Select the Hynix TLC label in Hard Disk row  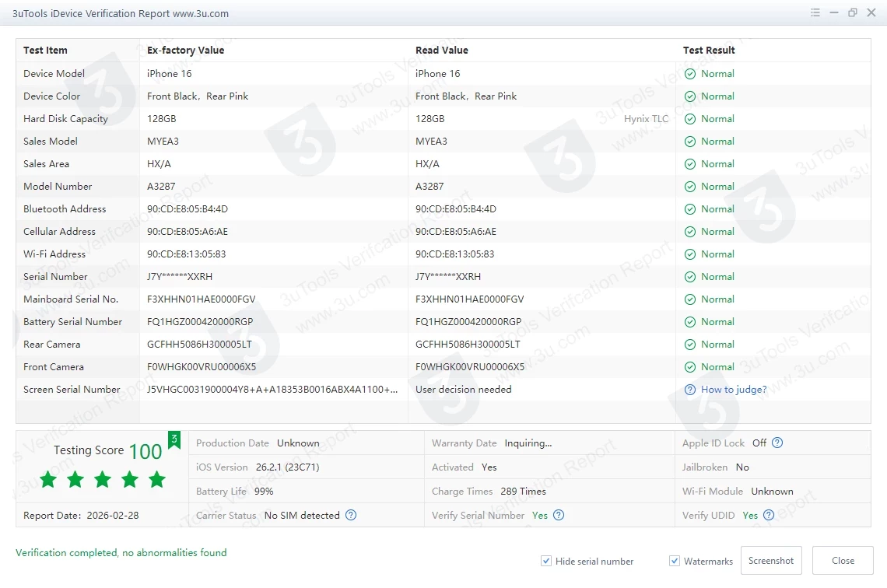[x=646, y=119]
